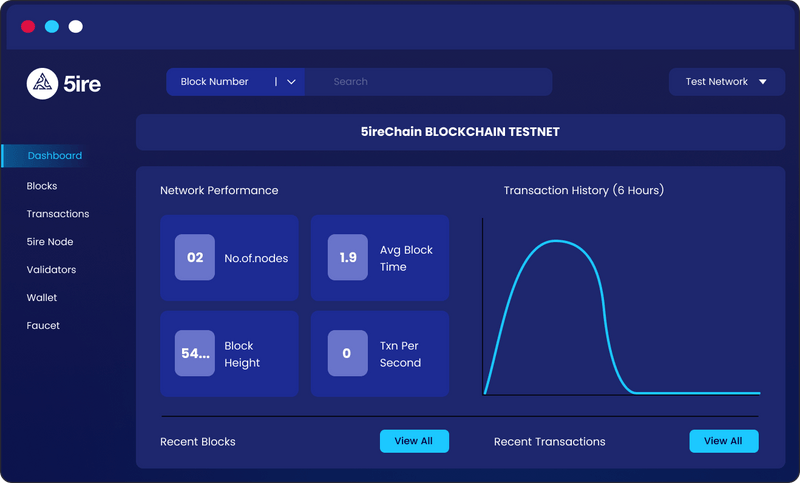This screenshot has width=800, height=483.
Task: Click the Network Performance heading
Action: [219, 190]
